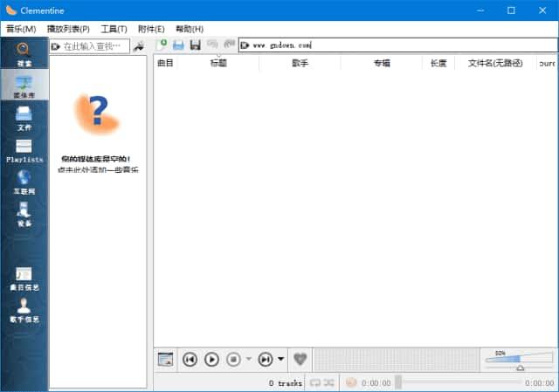Toggle repeat mode in status bar
Viewport: 559px width, 392px height.
coord(315,382)
